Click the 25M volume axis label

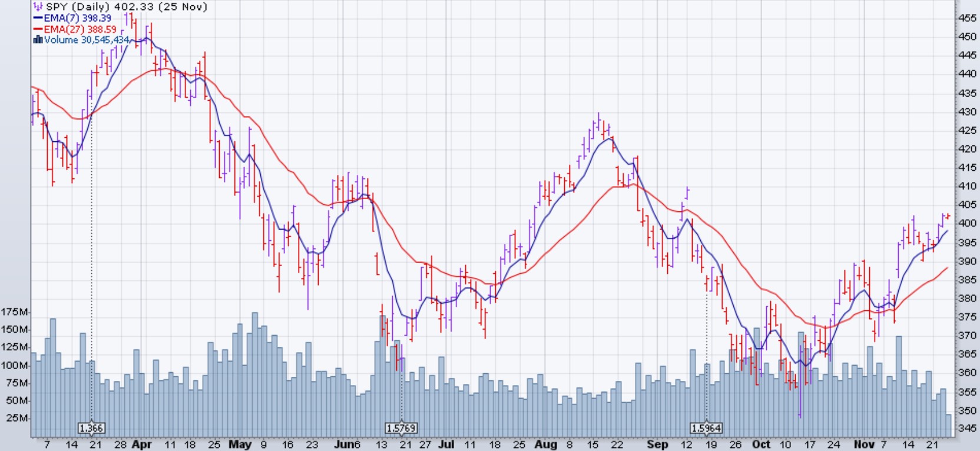pos(17,418)
